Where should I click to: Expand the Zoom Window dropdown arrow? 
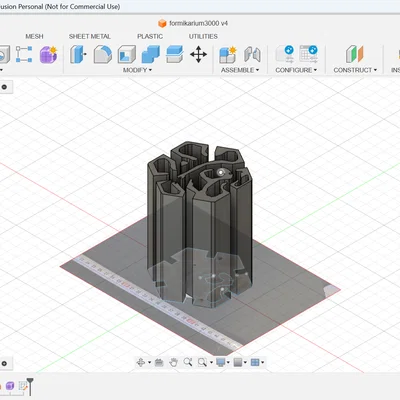tap(211, 362)
